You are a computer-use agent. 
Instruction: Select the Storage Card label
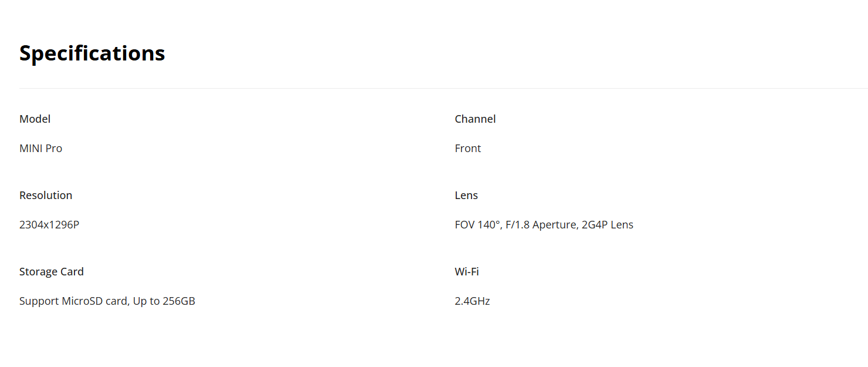(x=52, y=272)
